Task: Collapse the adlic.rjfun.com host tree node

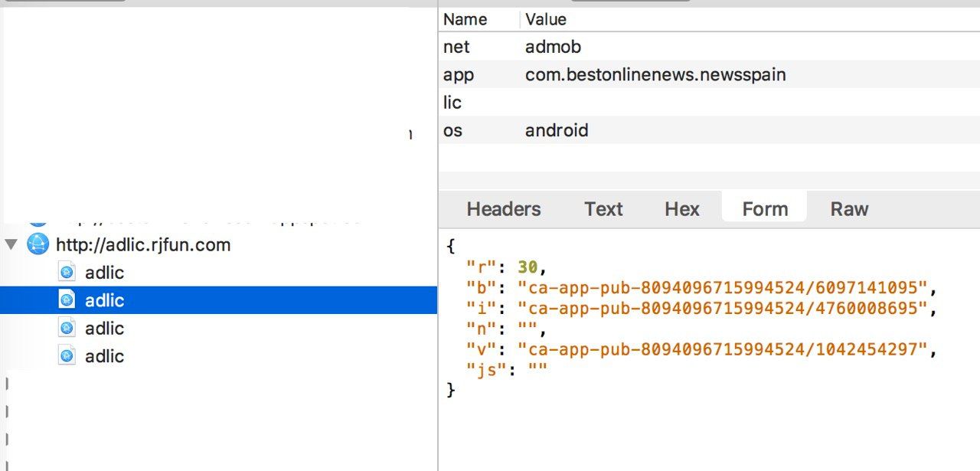Action: (x=11, y=245)
